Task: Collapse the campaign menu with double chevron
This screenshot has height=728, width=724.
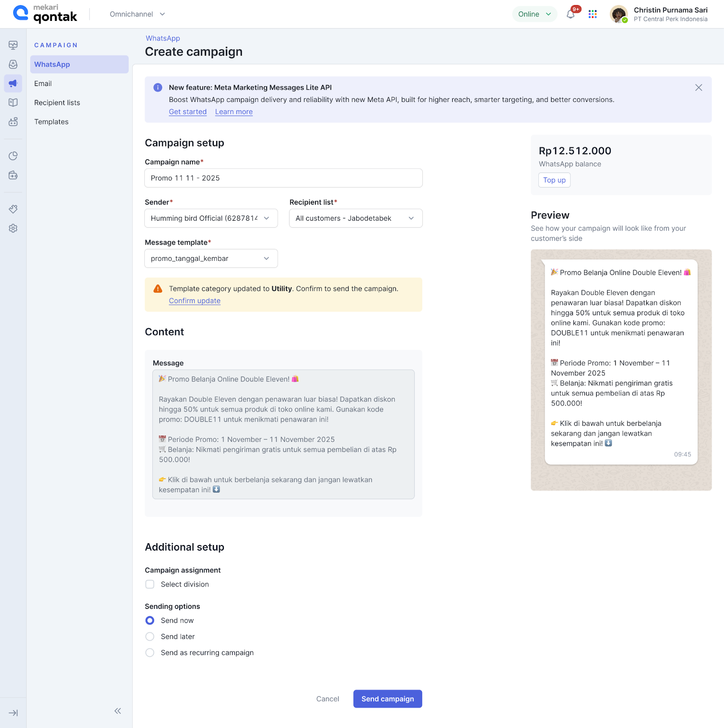Action: point(117,711)
